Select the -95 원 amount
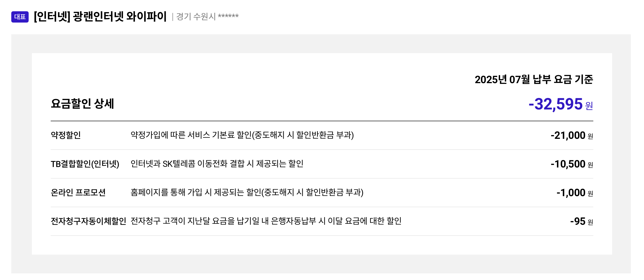 pos(582,222)
